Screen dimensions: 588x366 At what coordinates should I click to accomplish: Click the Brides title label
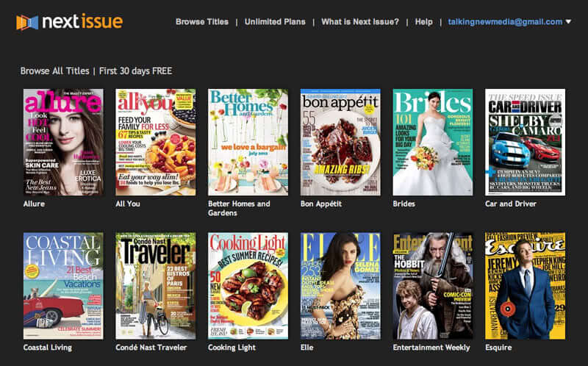pos(404,204)
